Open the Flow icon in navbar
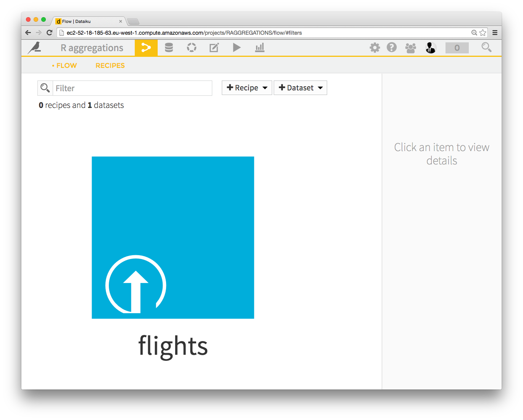Viewport: 523px width, 420px height. 146,48
